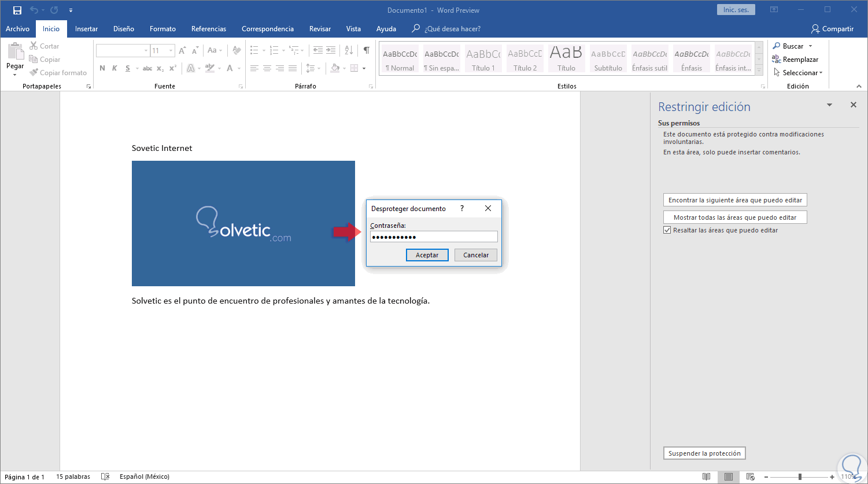Click the Contraseña password field
This screenshot has height=484, width=868.
pos(433,237)
